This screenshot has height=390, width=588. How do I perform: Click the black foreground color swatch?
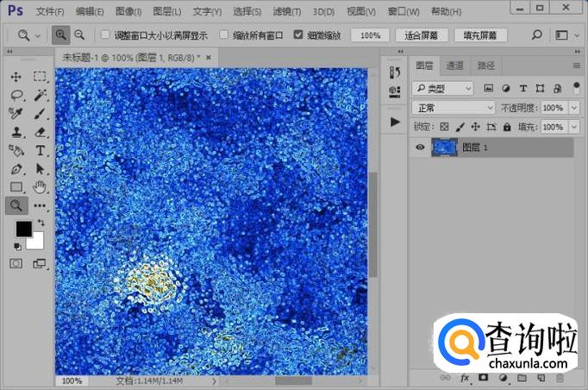tap(23, 229)
